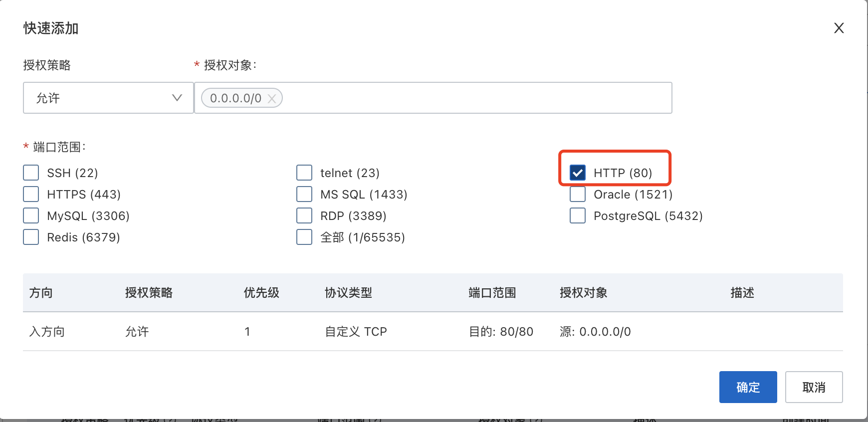
Task: Click the 确定 confirm button
Action: tap(748, 387)
